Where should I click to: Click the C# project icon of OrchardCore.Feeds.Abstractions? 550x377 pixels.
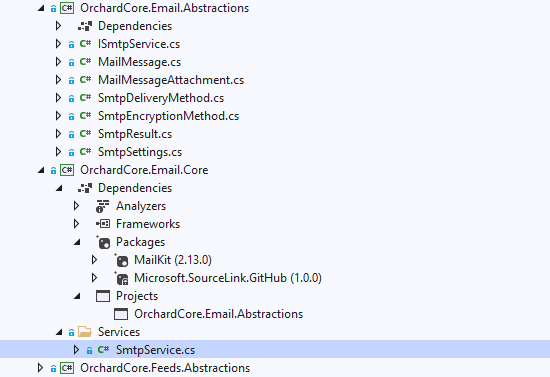67,368
